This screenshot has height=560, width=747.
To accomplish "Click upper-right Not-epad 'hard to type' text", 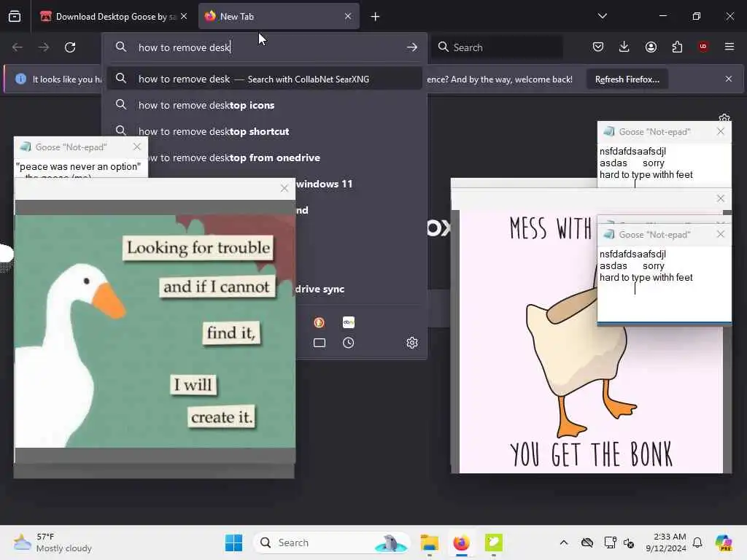I will point(646,175).
